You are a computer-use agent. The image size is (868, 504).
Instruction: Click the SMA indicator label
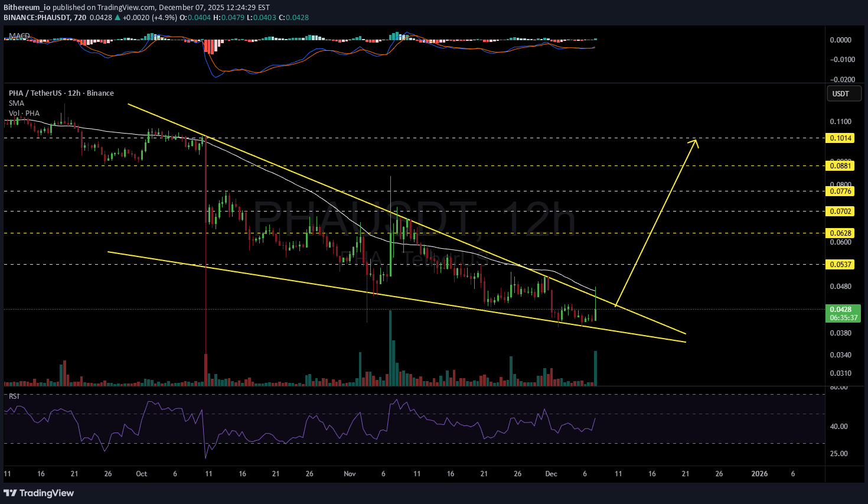tap(17, 103)
